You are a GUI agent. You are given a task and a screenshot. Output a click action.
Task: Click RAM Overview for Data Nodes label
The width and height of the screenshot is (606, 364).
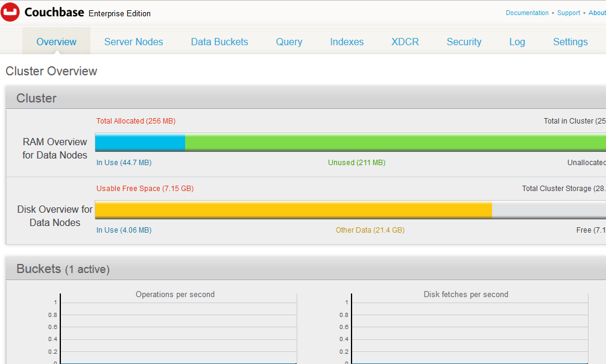point(55,148)
